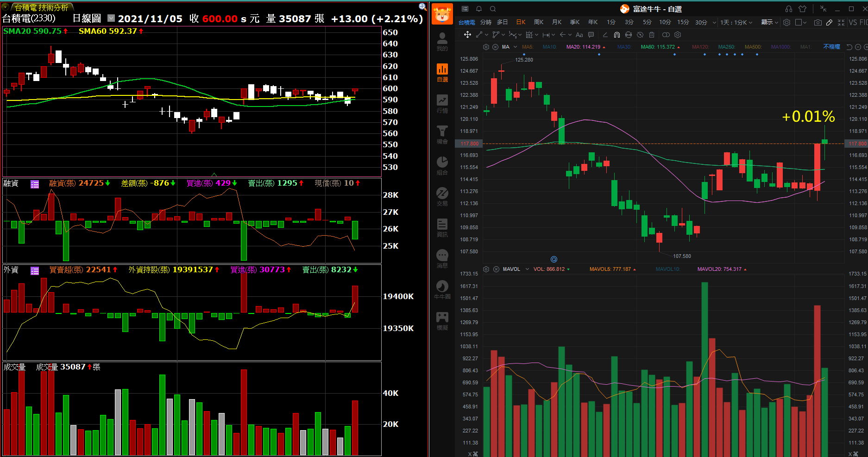Open the skin theme shirt icon

(x=803, y=9)
